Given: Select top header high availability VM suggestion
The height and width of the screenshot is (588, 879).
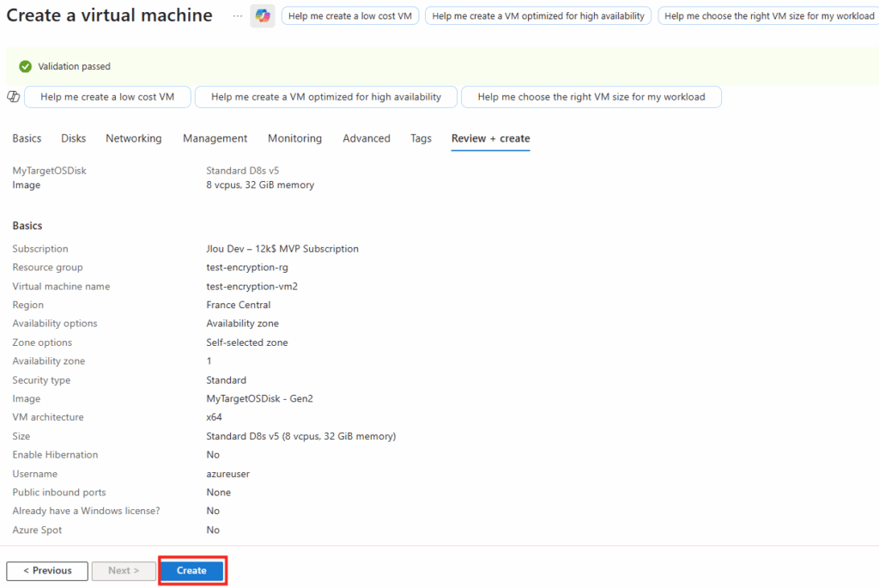Looking at the screenshot, I should (x=538, y=15).
